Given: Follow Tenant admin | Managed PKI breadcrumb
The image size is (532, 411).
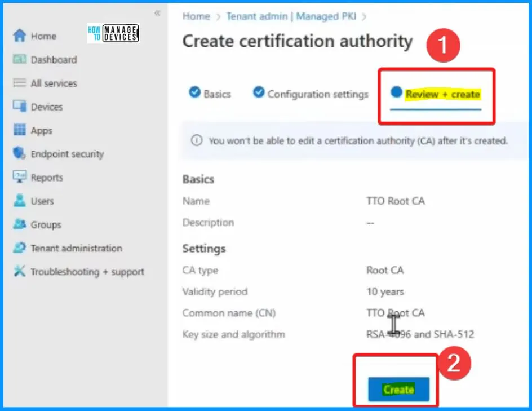Looking at the screenshot, I should [291, 16].
